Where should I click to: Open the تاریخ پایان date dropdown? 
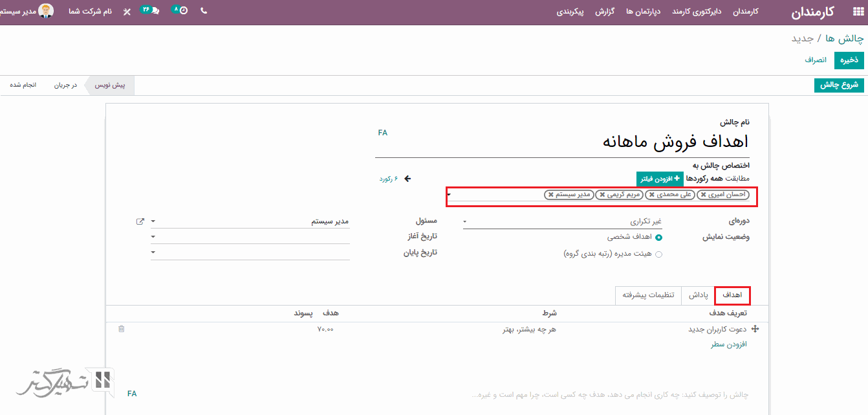(x=250, y=252)
